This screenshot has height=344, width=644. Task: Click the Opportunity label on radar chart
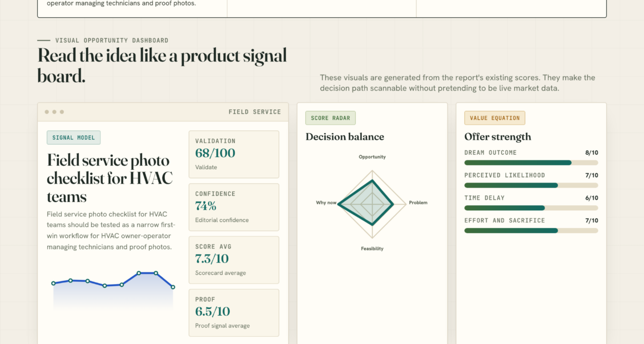pyautogui.click(x=372, y=157)
